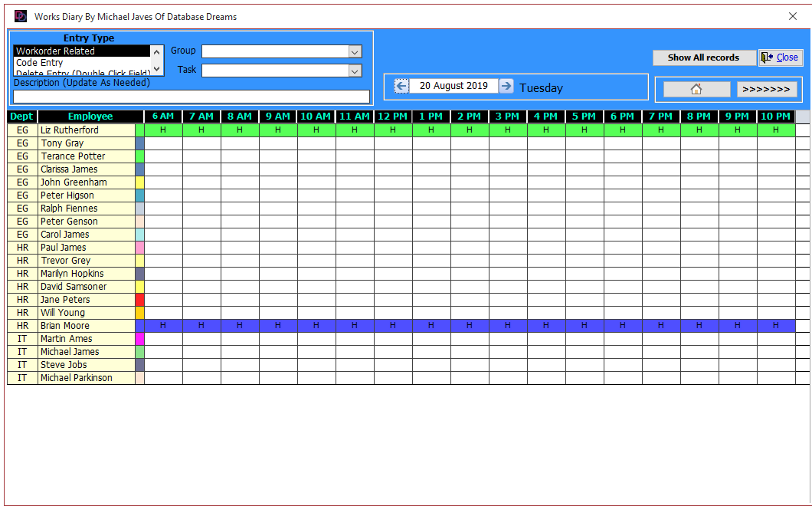Image resolution: width=812 pixels, height=506 pixels.
Task: Click the 4 PM column header
Action: (546, 117)
